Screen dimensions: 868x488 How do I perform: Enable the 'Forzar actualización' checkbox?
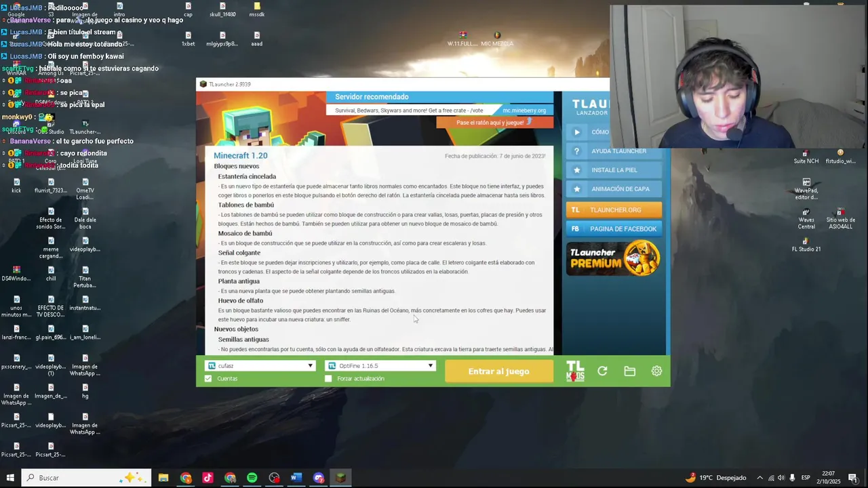(x=328, y=379)
